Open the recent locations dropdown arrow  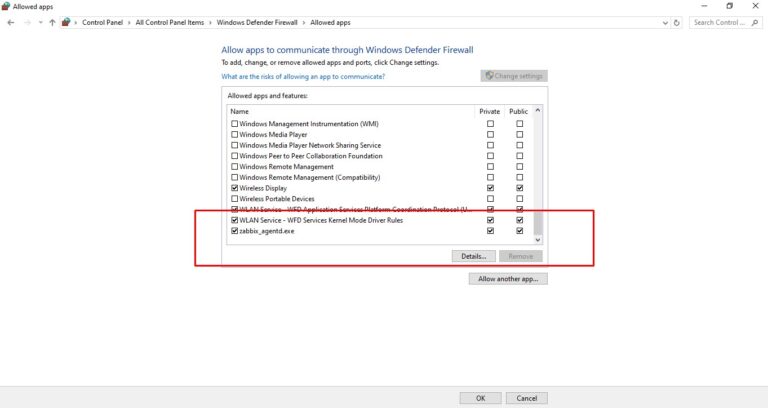point(39,22)
